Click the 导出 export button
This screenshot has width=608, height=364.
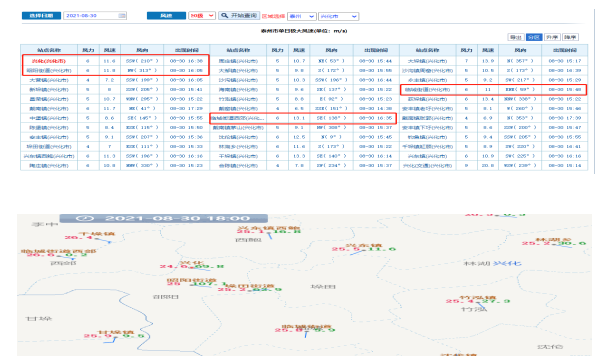(515, 37)
